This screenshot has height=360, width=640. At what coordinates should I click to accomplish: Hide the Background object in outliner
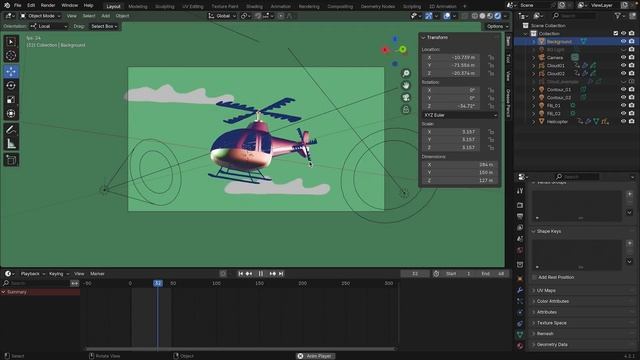point(623,41)
